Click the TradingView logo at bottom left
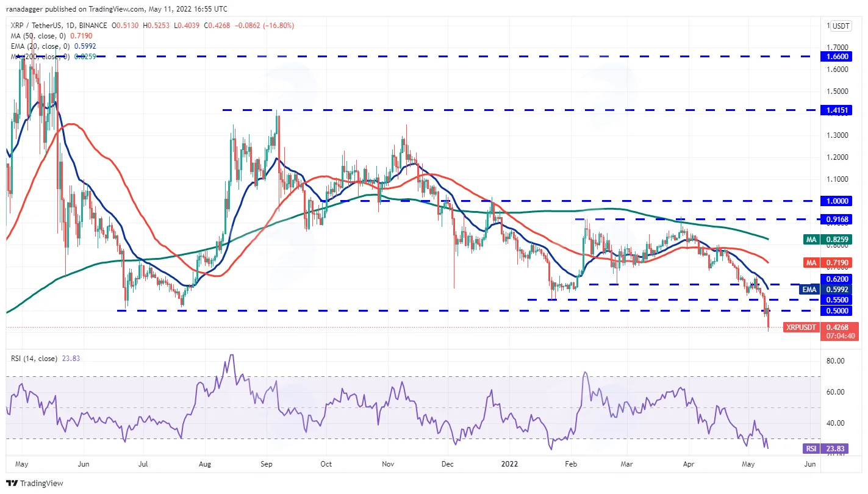Image resolution: width=868 pixels, height=494 pixels. (x=35, y=484)
